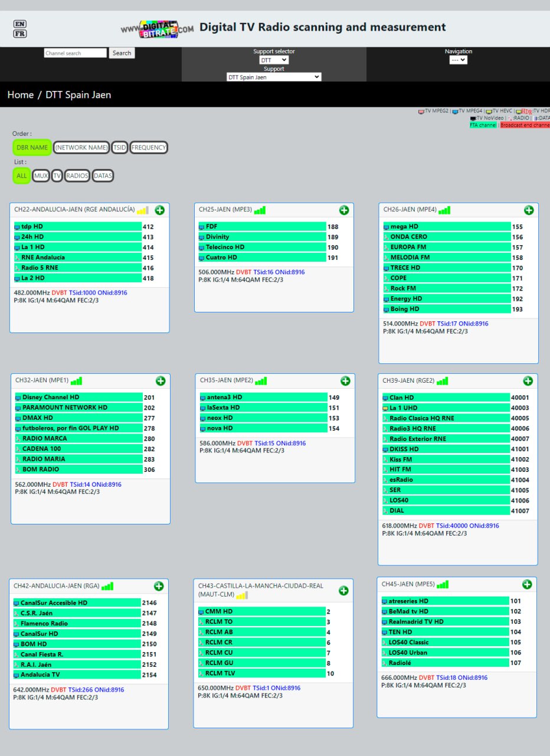Image resolution: width=550 pixels, height=756 pixels.
Task: Filter list to MUX
Action: pos(41,175)
